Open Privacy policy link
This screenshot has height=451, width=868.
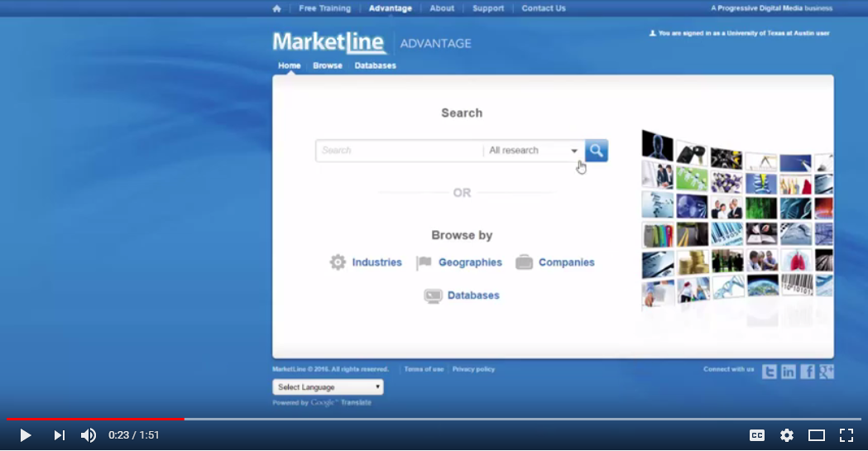point(473,369)
